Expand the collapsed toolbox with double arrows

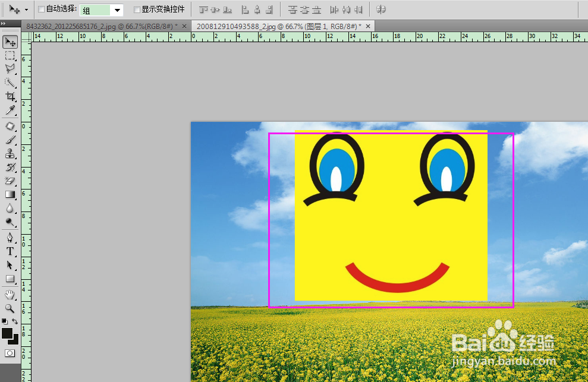coord(4,23)
